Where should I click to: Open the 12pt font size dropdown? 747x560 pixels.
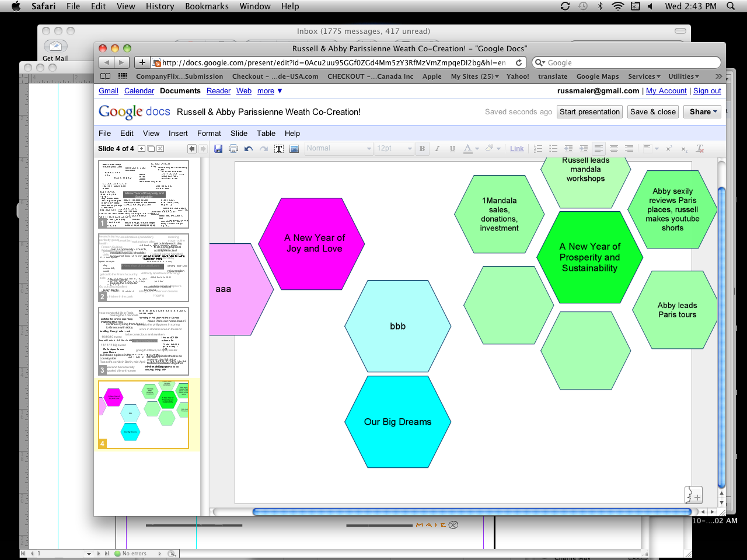[394, 149]
